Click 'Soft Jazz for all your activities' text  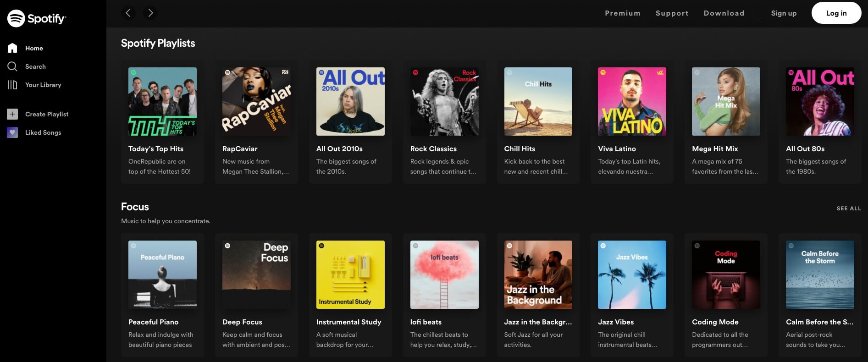tap(533, 340)
